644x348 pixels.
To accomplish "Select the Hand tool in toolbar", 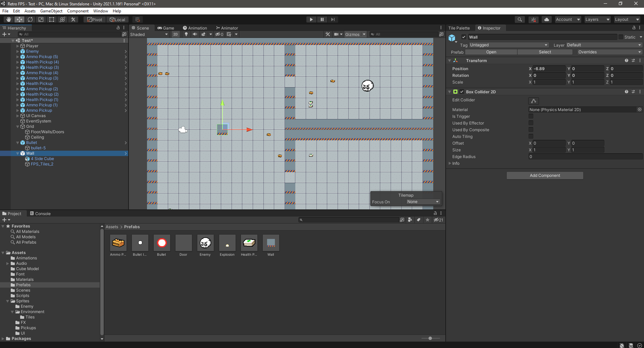I will pyautogui.click(x=9, y=19).
